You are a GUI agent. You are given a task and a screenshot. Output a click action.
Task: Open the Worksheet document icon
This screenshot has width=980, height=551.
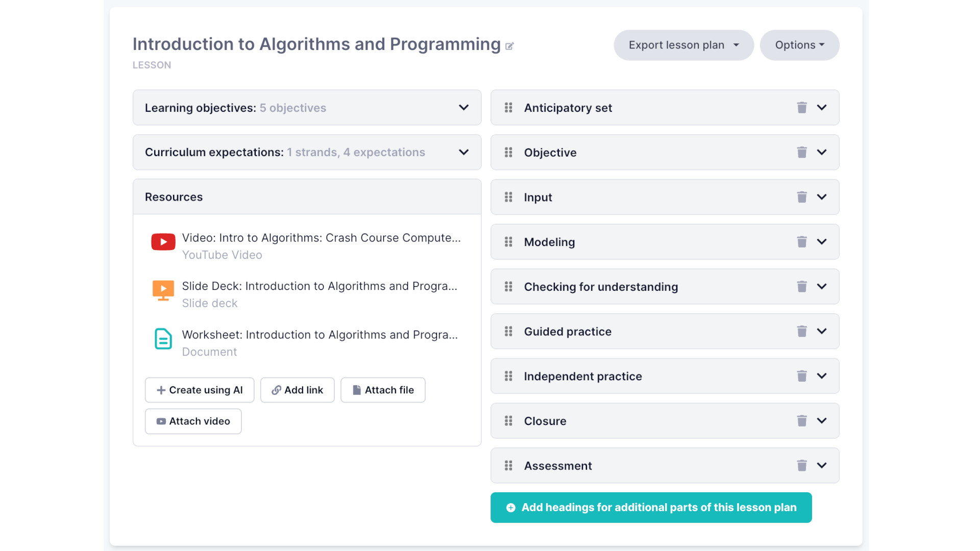click(163, 339)
